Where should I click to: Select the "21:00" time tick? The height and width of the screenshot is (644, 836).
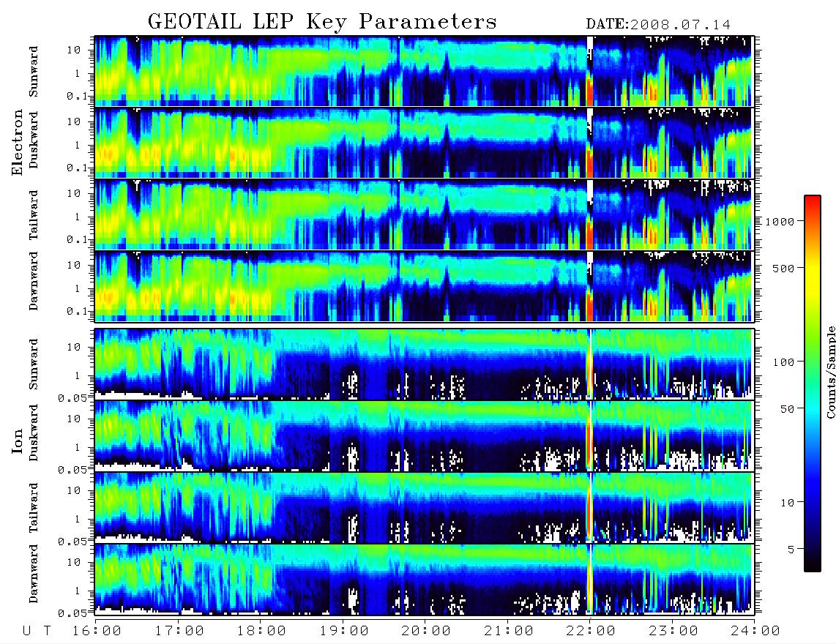point(509,632)
